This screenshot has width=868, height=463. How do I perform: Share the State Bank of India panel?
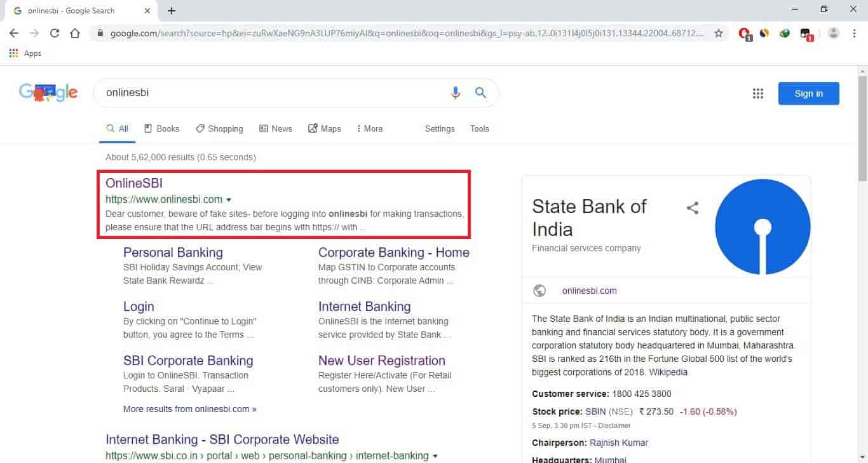click(693, 207)
